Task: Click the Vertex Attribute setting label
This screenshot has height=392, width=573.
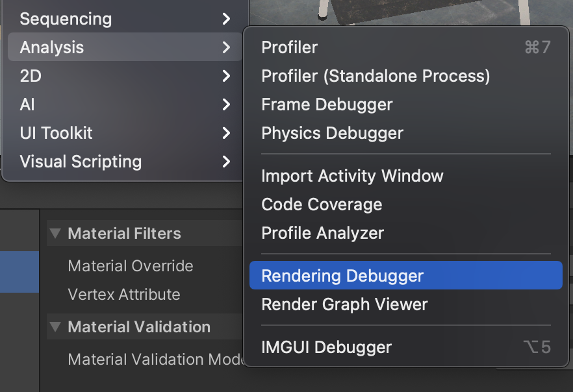Action: click(x=124, y=295)
